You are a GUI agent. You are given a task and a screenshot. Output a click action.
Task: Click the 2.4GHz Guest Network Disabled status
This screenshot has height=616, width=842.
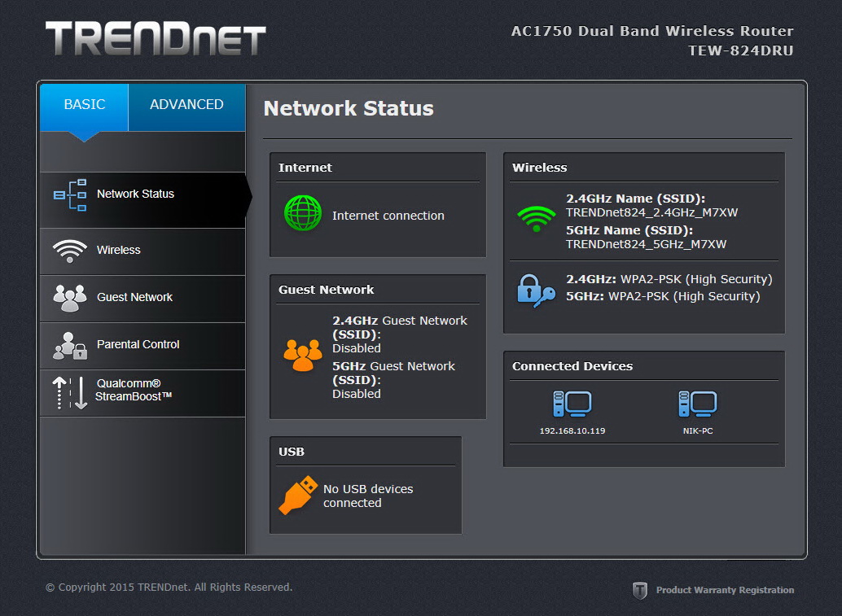click(357, 348)
